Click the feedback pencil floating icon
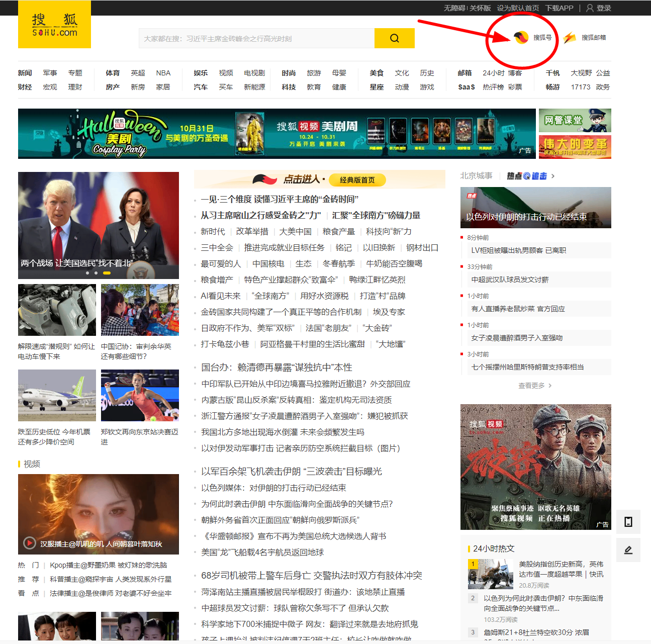 pyautogui.click(x=628, y=550)
